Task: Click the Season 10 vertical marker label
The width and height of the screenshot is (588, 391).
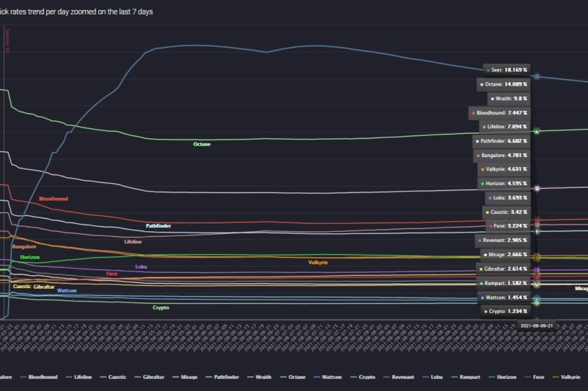Action: click(8, 40)
